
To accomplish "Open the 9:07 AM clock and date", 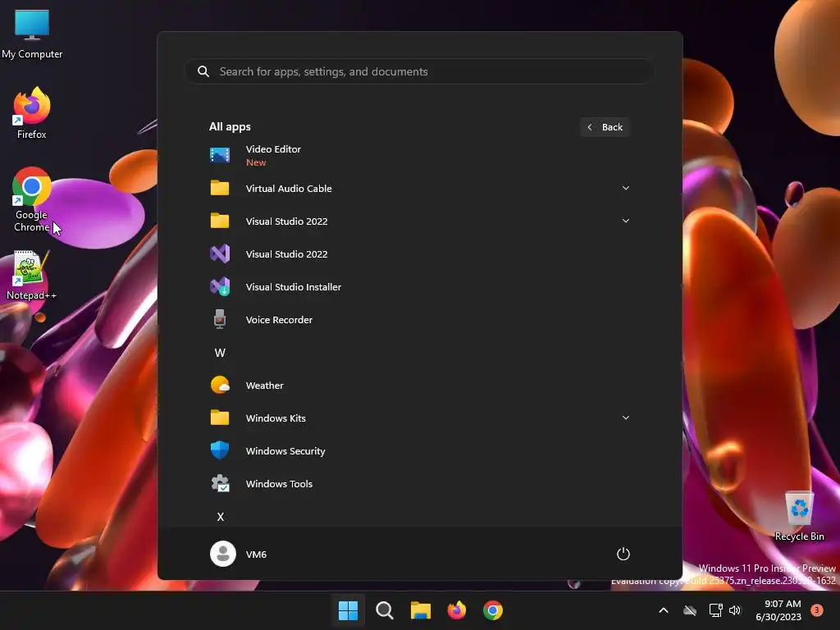I will point(778,610).
